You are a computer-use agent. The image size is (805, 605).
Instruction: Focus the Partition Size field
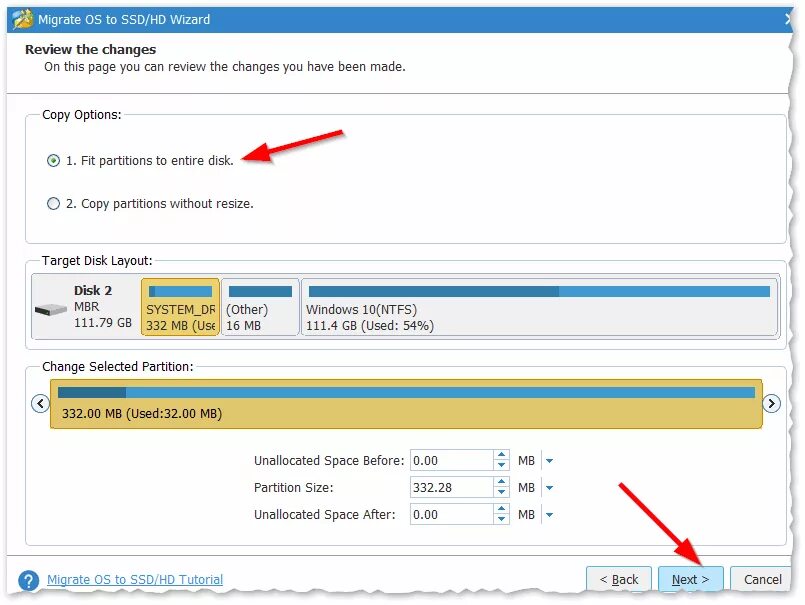tap(452, 488)
